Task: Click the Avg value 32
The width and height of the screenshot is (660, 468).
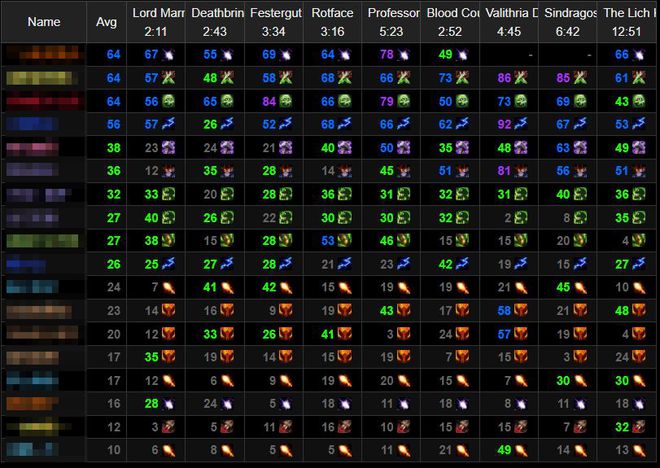Action: [x=113, y=194]
